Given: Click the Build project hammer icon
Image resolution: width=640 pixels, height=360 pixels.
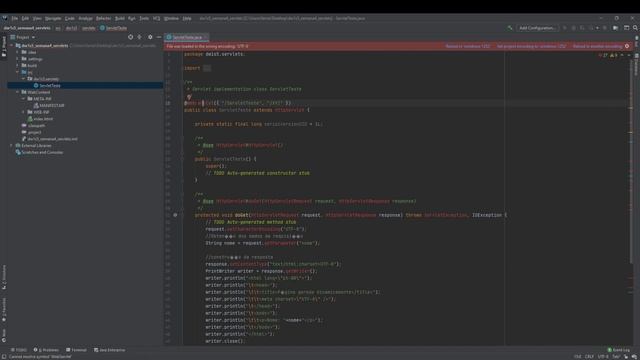Looking at the screenshot, I should click(510, 28).
